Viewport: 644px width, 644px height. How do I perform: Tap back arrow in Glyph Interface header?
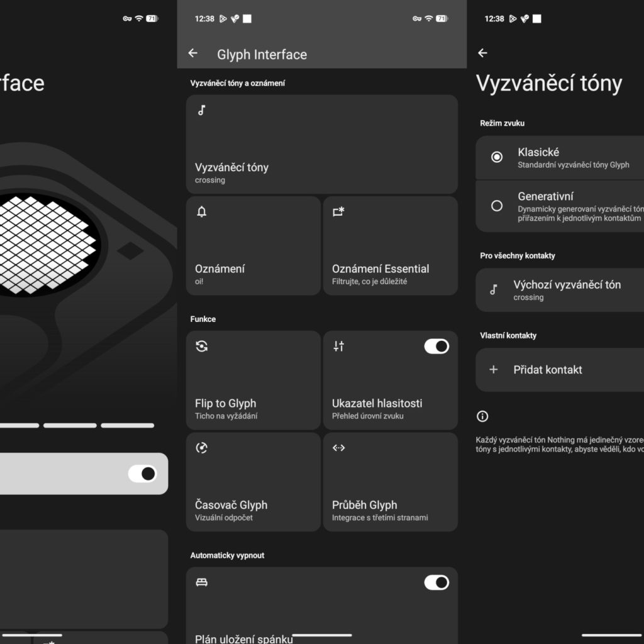click(x=193, y=53)
